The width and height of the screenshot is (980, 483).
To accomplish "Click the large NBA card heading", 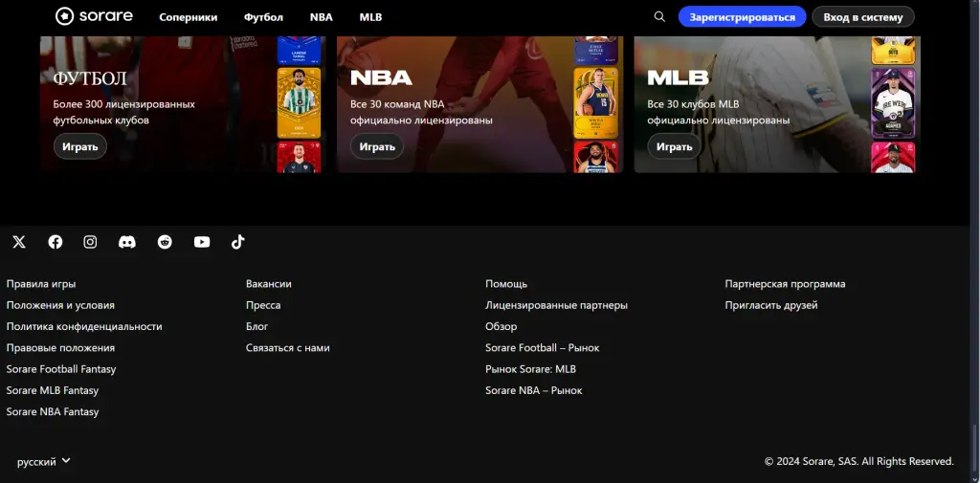I will pyautogui.click(x=381, y=78).
